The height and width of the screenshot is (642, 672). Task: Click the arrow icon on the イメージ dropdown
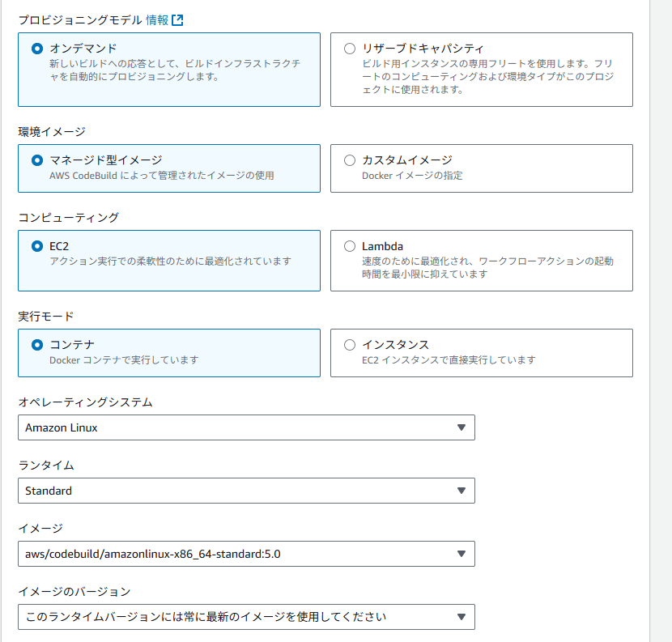point(461,554)
